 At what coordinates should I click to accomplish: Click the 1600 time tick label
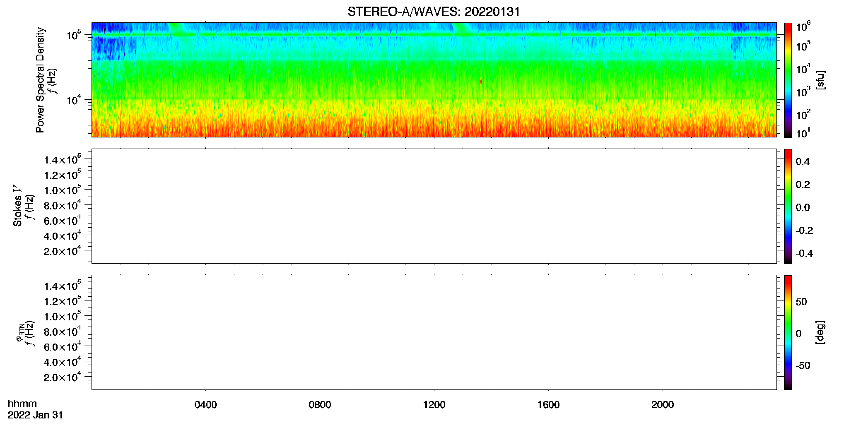pyautogui.click(x=548, y=405)
